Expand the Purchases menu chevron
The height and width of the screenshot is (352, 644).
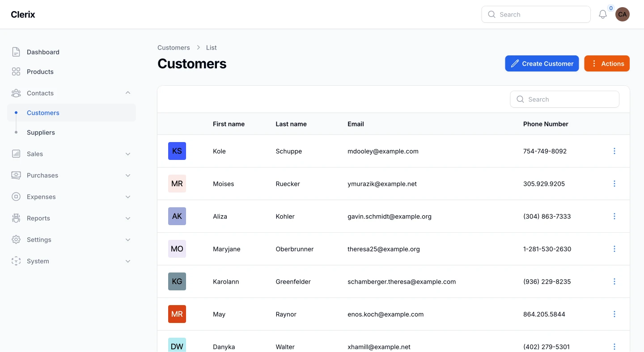click(128, 175)
